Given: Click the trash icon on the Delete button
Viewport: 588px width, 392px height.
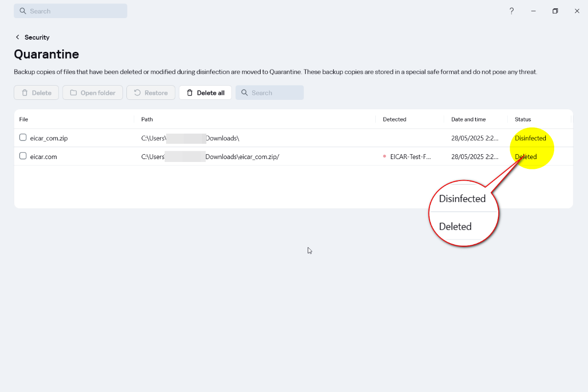Looking at the screenshot, I should (x=25, y=93).
